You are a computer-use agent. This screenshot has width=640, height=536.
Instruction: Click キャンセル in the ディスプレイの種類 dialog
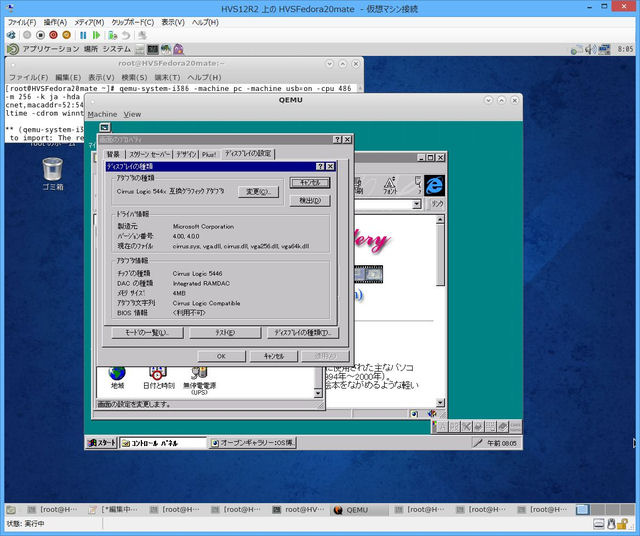click(310, 182)
